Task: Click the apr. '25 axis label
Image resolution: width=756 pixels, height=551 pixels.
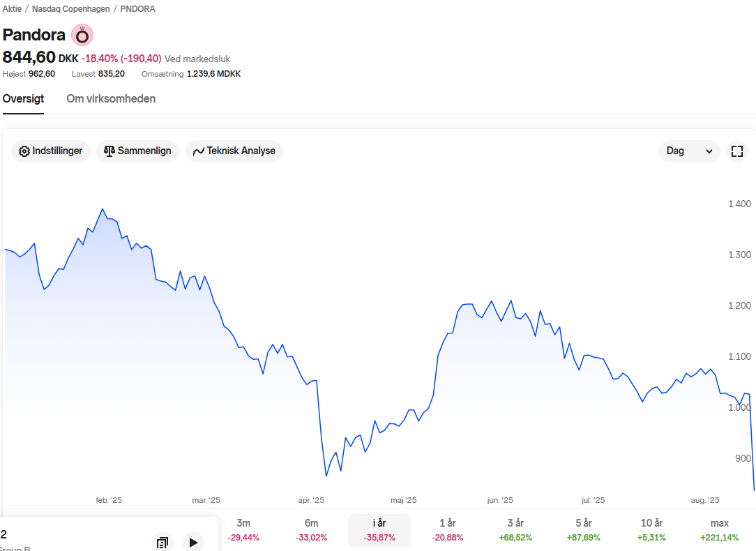Action: 311,500
